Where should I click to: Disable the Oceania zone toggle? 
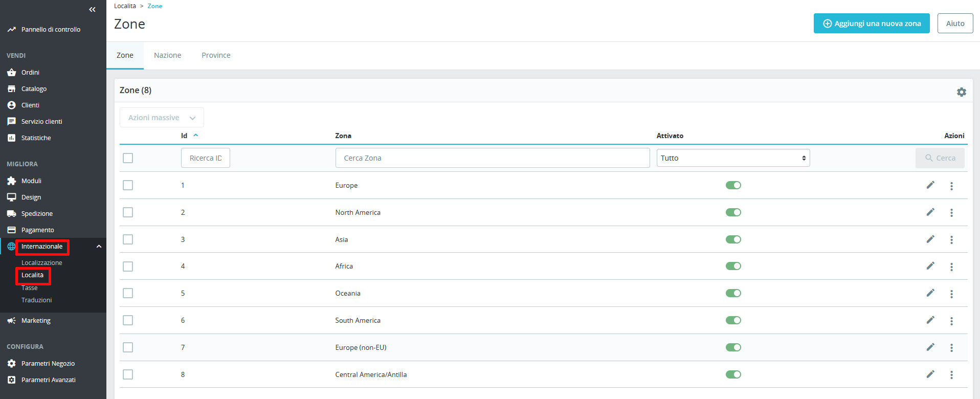[x=733, y=293]
